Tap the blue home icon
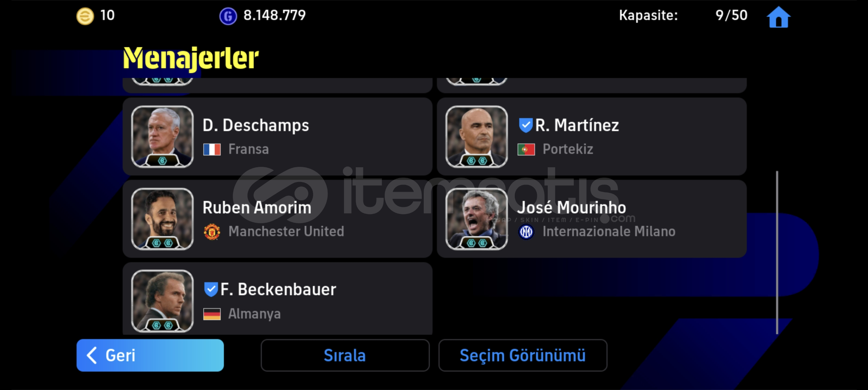This screenshot has height=390, width=868. 779,17
